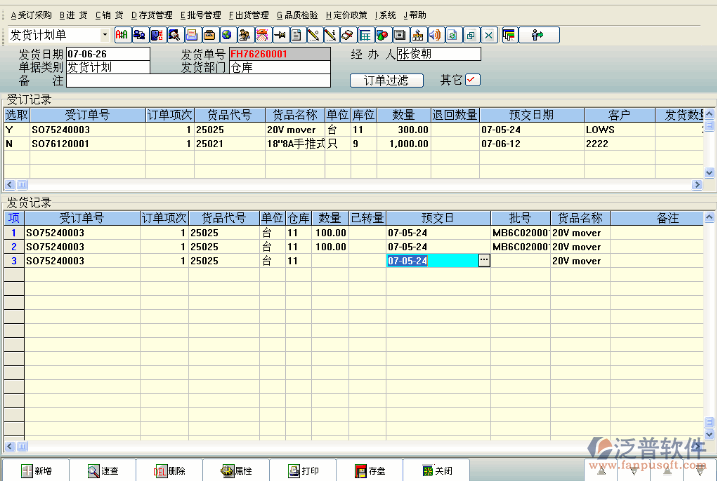Open 速查 quick lookup at the bottom
Screen dimensions: 717x481
coord(103,470)
